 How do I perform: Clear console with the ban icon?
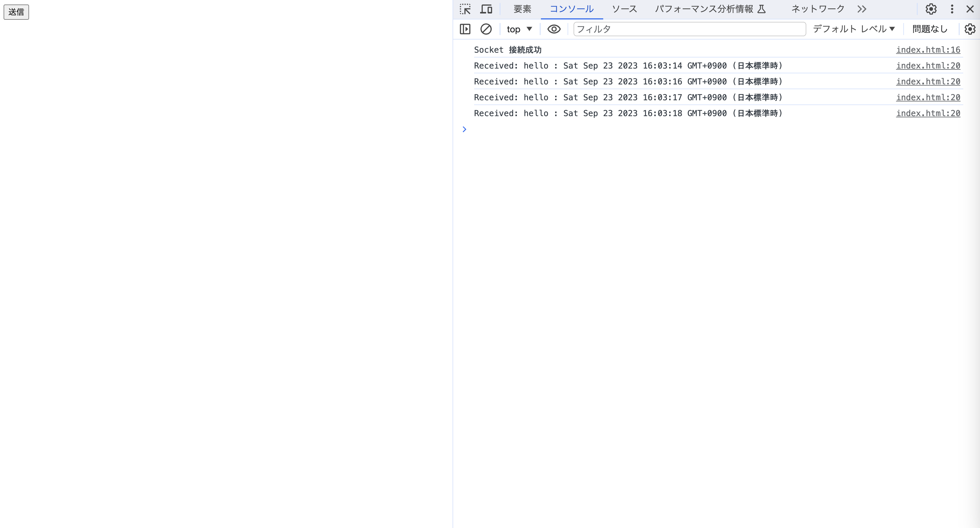click(x=486, y=29)
